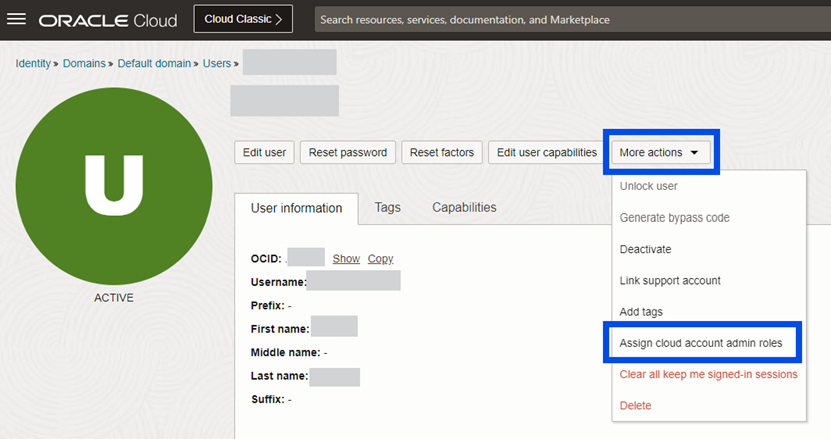Select Assign cloud account admin roles
The width and height of the screenshot is (831, 439).
pyautogui.click(x=708, y=343)
